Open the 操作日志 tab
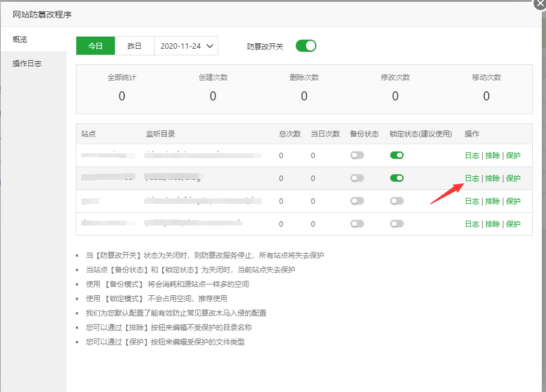The height and width of the screenshot is (392, 546). tap(27, 63)
